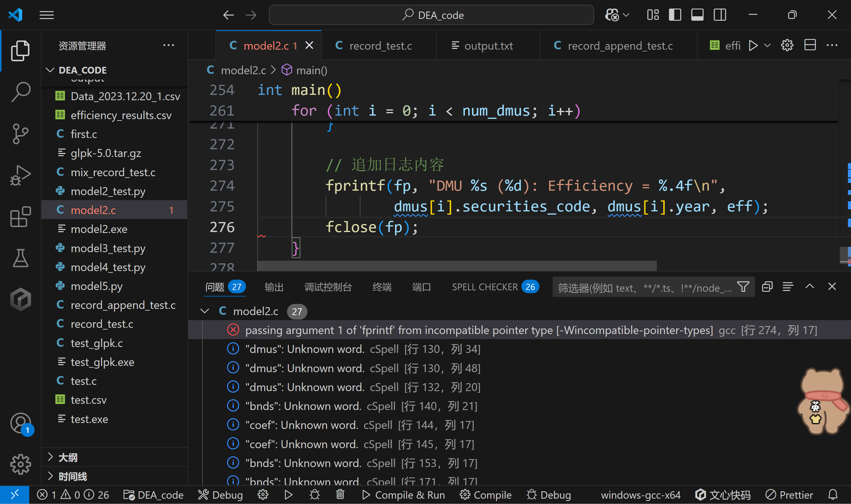The height and width of the screenshot is (504, 851).
Task: Toggle the secondary side bar
Action: 719,14
